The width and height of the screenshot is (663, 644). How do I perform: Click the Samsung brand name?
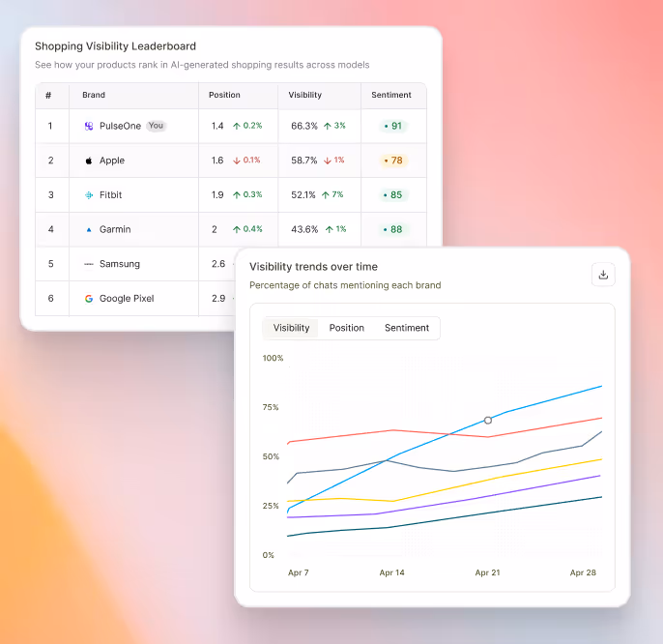pos(120,264)
